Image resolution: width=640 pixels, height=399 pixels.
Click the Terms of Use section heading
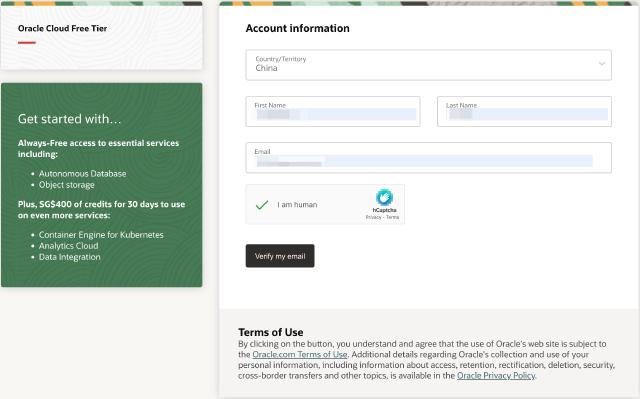[x=271, y=332]
